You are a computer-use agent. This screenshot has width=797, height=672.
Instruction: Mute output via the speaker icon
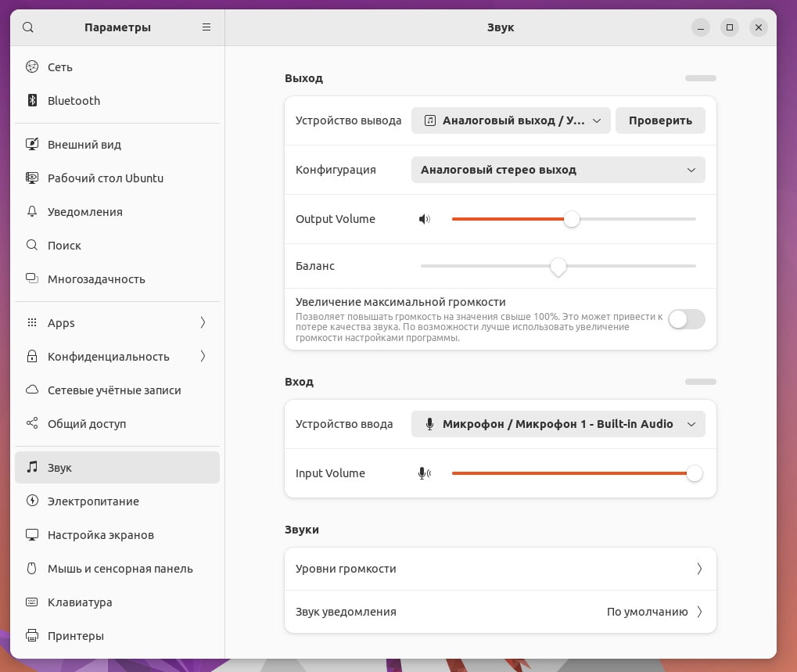tap(425, 219)
